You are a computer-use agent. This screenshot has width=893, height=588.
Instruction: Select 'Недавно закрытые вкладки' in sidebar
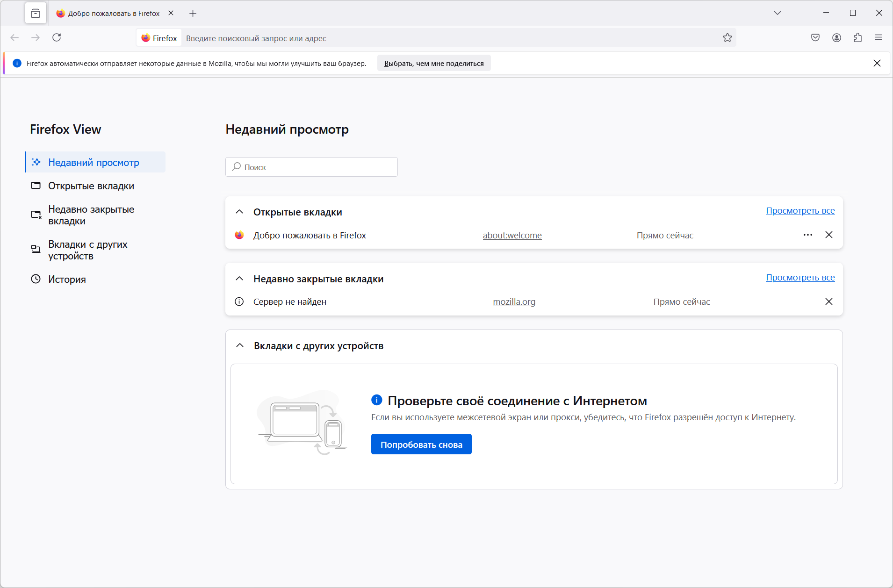click(x=95, y=215)
